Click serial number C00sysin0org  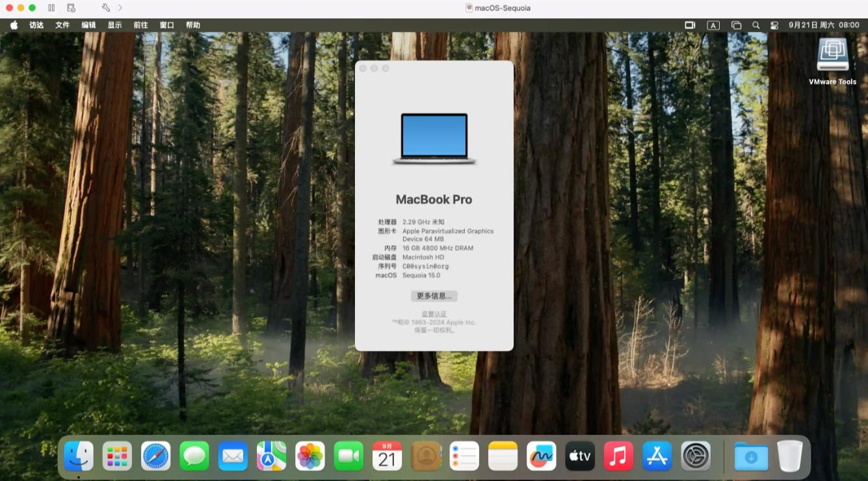[425, 266]
